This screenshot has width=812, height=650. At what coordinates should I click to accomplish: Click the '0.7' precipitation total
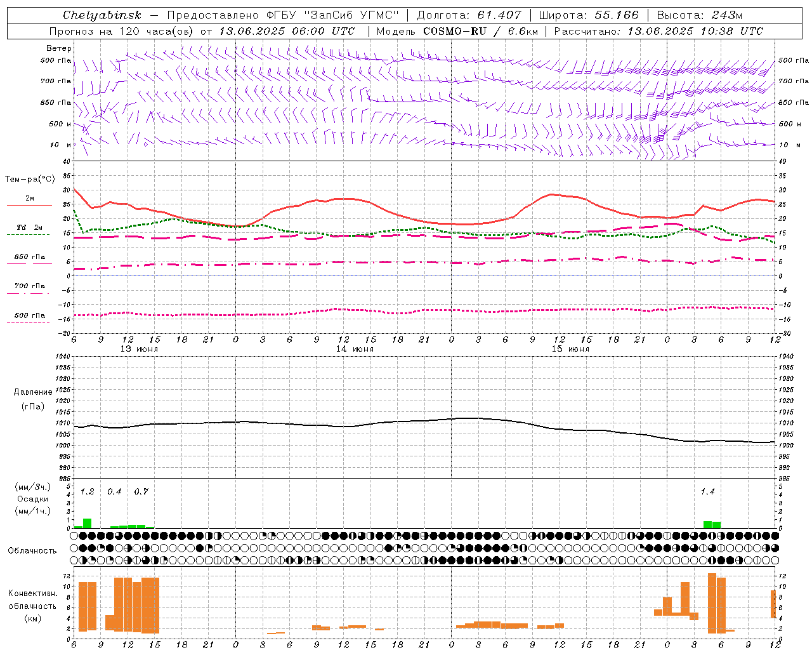pyautogui.click(x=141, y=491)
